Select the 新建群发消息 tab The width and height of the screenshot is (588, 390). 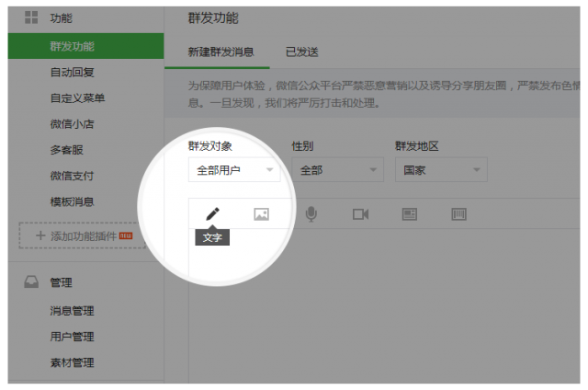coord(220,52)
